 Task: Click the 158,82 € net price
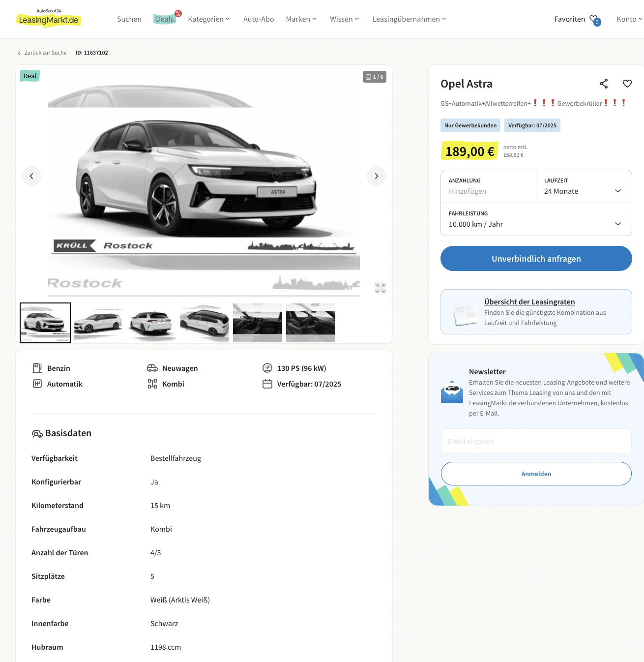(x=513, y=155)
